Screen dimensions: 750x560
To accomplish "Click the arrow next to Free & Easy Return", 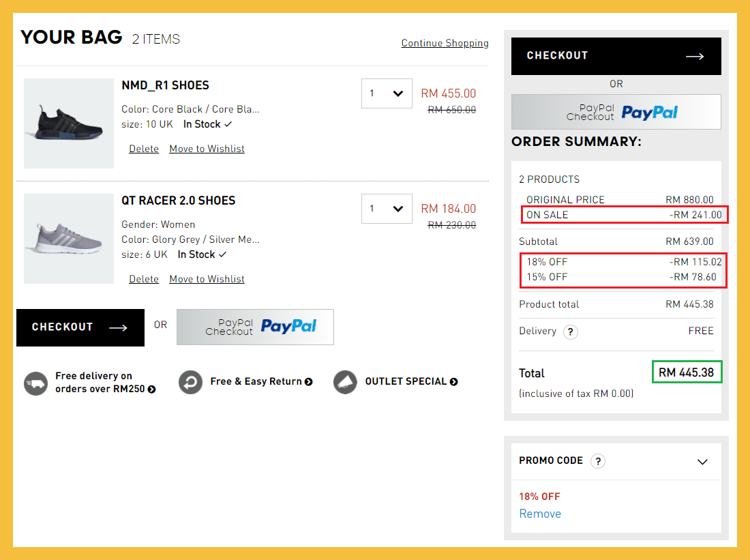I will 309,382.
